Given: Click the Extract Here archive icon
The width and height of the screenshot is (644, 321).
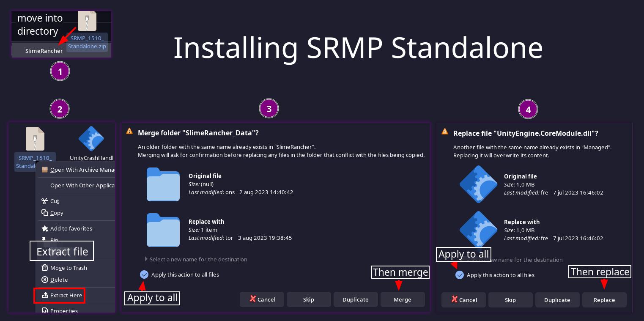Looking at the screenshot, I should [x=45, y=295].
